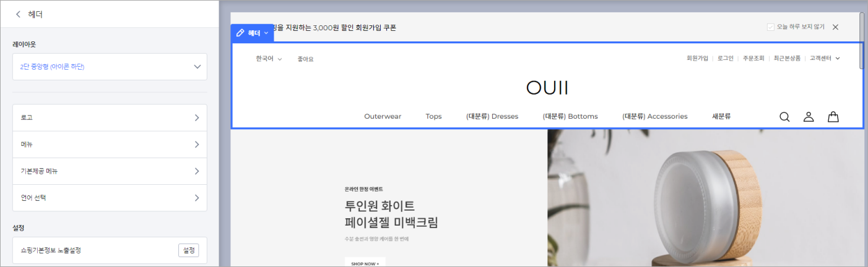Select the Tops menu item
The height and width of the screenshot is (267, 868).
pyautogui.click(x=433, y=116)
